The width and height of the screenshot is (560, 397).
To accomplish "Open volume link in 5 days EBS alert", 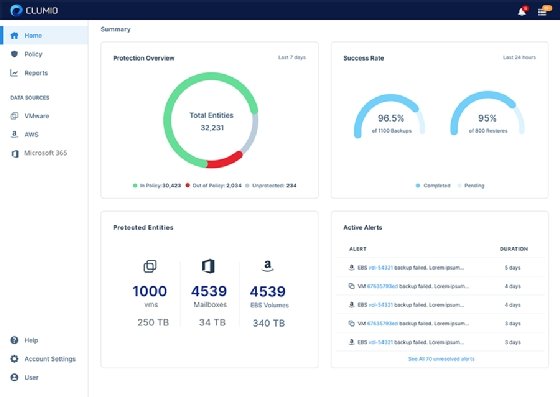I will pyautogui.click(x=380, y=267).
